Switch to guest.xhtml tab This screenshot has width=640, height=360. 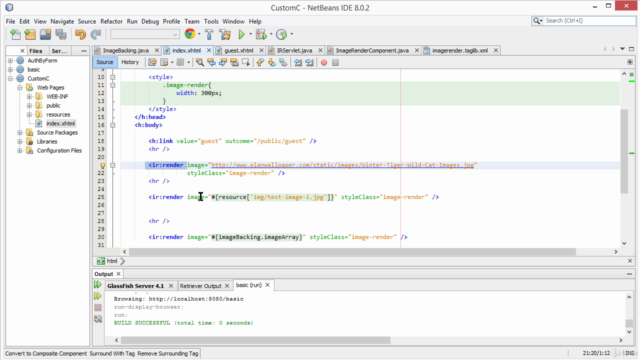click(238, 50)
